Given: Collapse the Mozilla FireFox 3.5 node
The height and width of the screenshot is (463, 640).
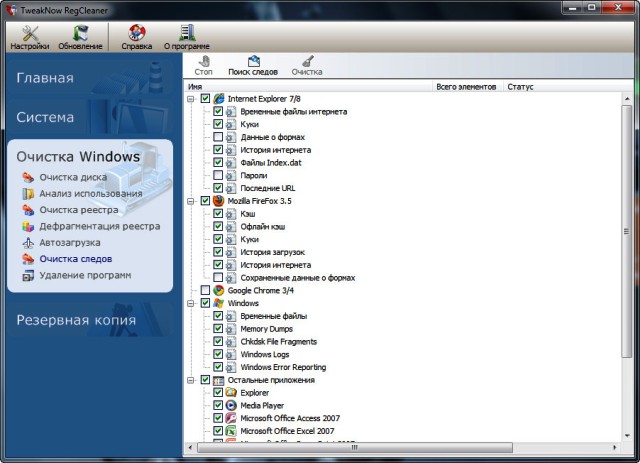Looking at the screenshot, I should (191, 201).
